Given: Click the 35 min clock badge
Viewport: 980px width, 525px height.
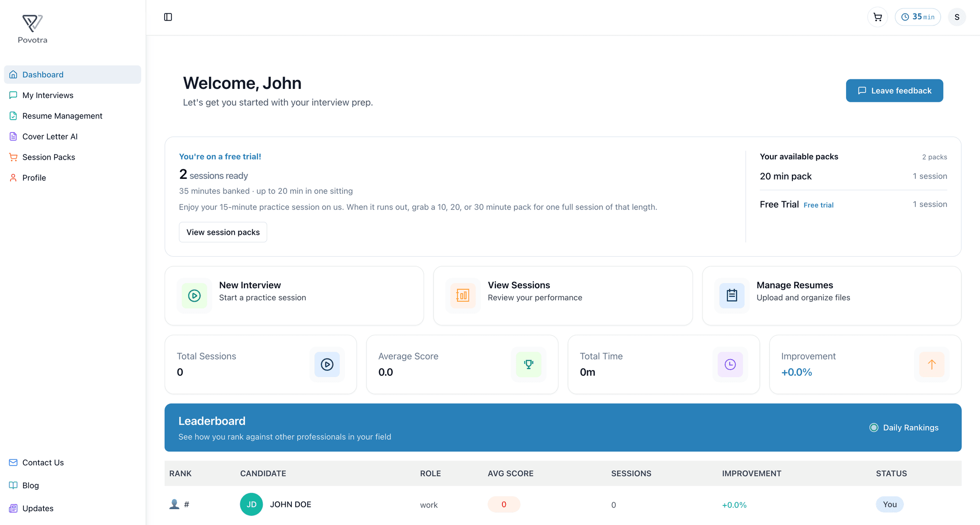Looking at the screenshot, I should (918, 17).
